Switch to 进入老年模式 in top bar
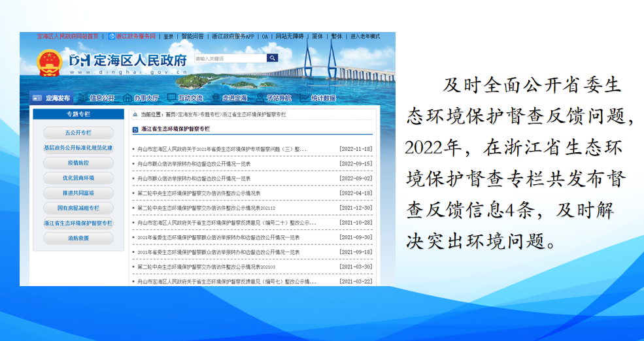 365,37
